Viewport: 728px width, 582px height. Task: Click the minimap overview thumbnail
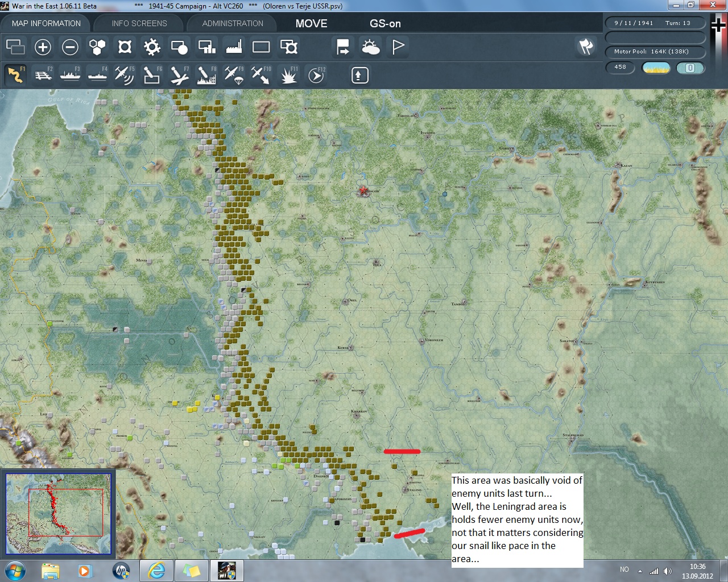(x=58, y=514)
